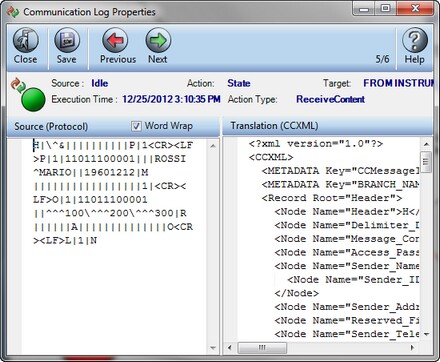Click the red-green arrows icon beside Source
This screenshot has height=362, width=440.
click(x=17, y=85)
